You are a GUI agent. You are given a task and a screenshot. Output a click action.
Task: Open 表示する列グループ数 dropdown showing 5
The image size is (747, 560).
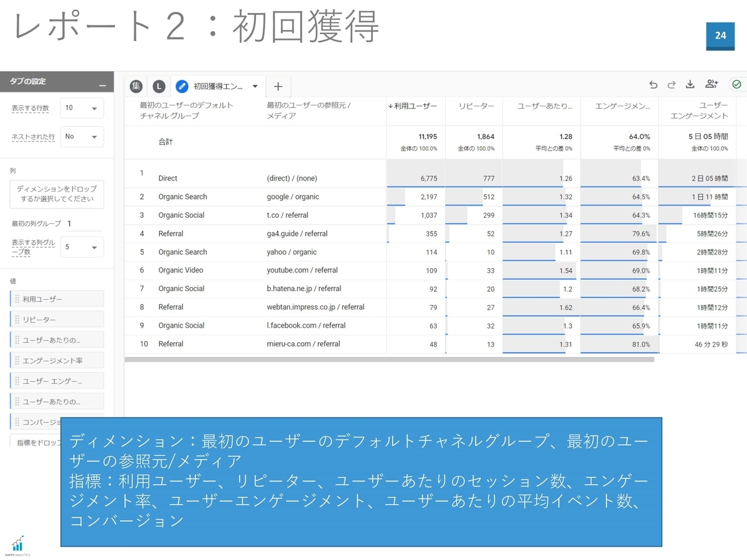(82, 247)
